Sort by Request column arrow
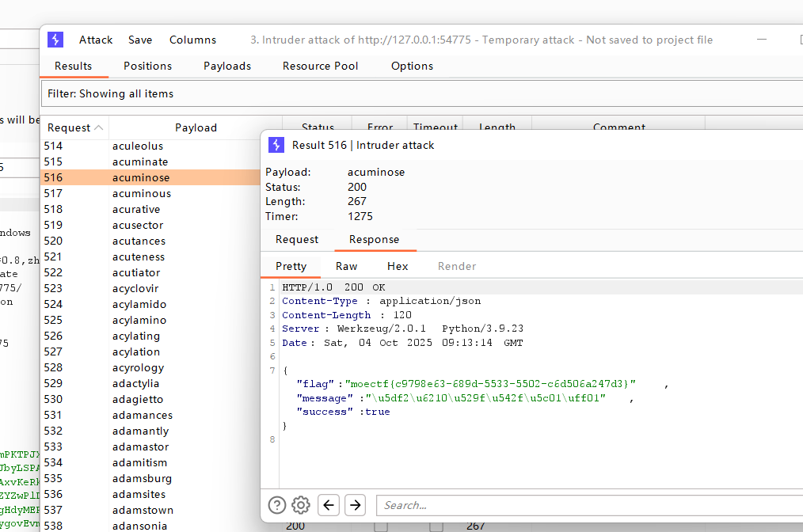This screenshot has width=803, height=532. click(98, 127)
